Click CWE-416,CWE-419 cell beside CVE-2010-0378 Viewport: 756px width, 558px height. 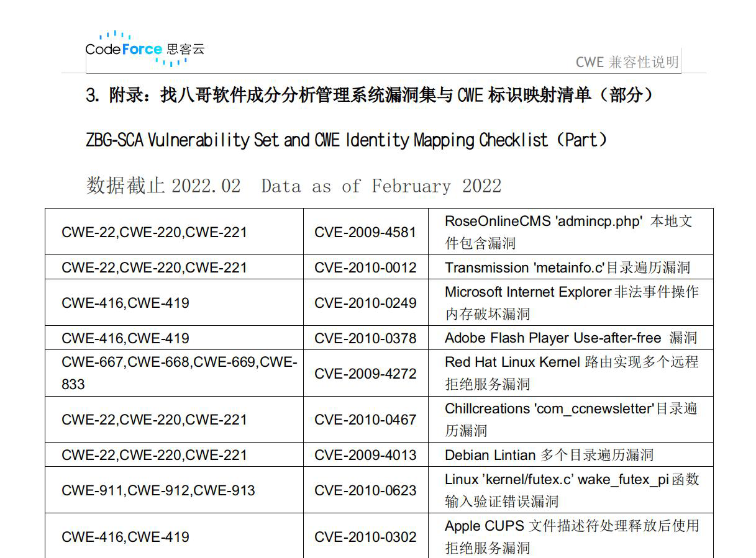click(174, 338)
